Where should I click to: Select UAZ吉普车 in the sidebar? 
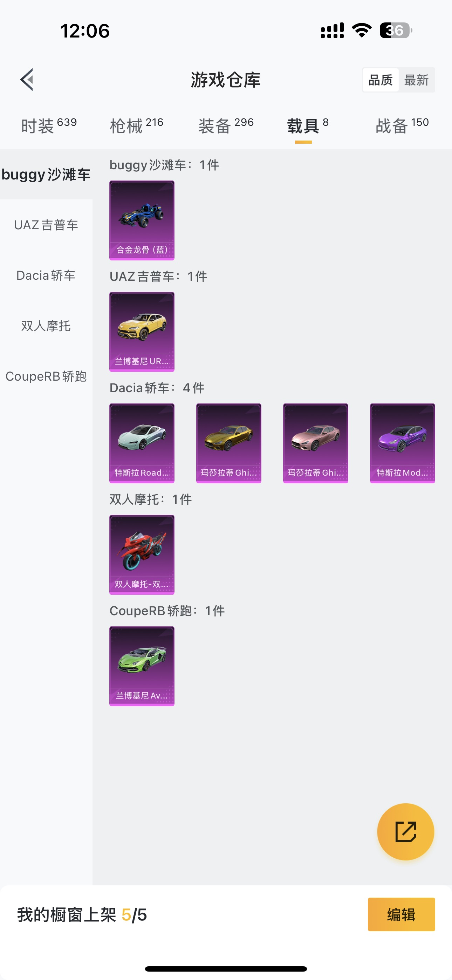click(x=46, y=225)
